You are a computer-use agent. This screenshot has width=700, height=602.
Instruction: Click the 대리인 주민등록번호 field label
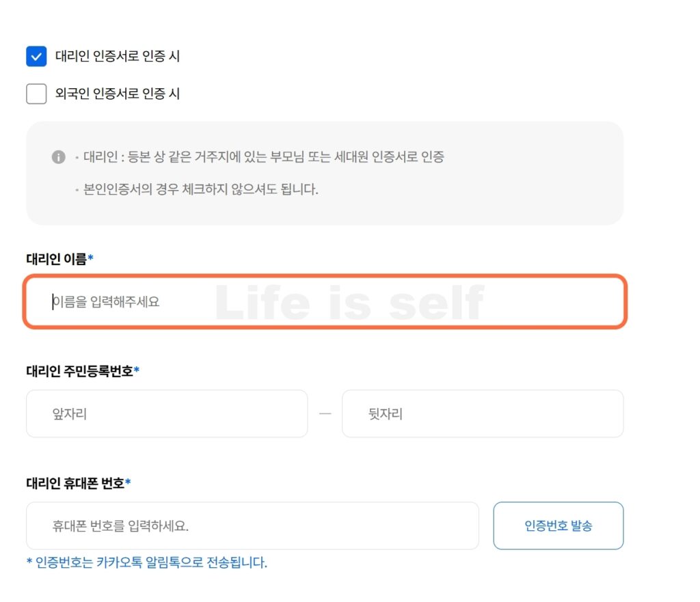79,371
